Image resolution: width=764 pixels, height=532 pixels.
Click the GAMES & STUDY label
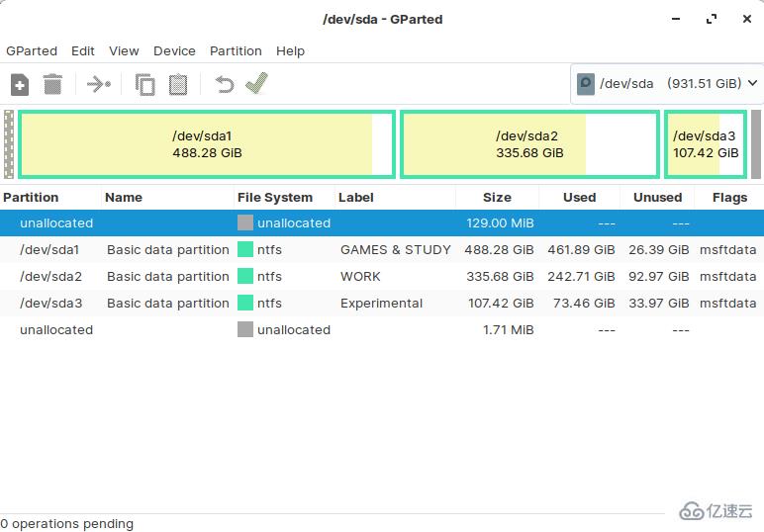point(395,250)
